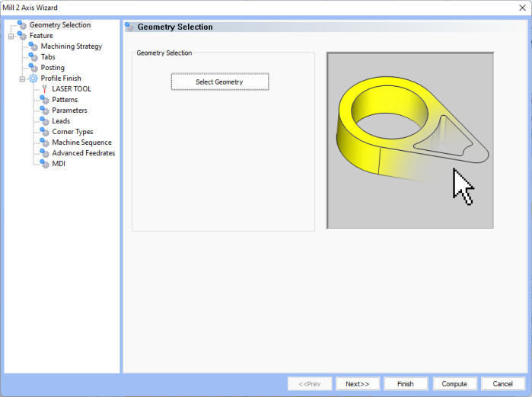Viewport: 532px width, 397px height.
Task: Click the Geometry Selection header icon
Action: click(x=129, y=27)
